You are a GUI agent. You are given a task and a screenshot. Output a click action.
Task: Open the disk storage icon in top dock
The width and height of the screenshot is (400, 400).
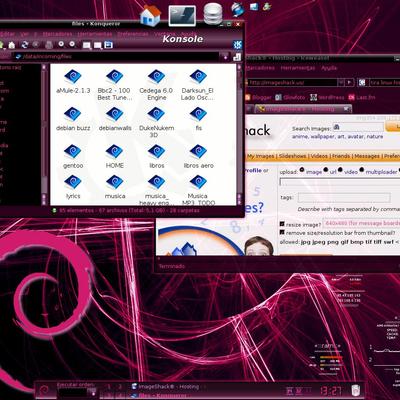pyautogui.click(x=213, y=14)
